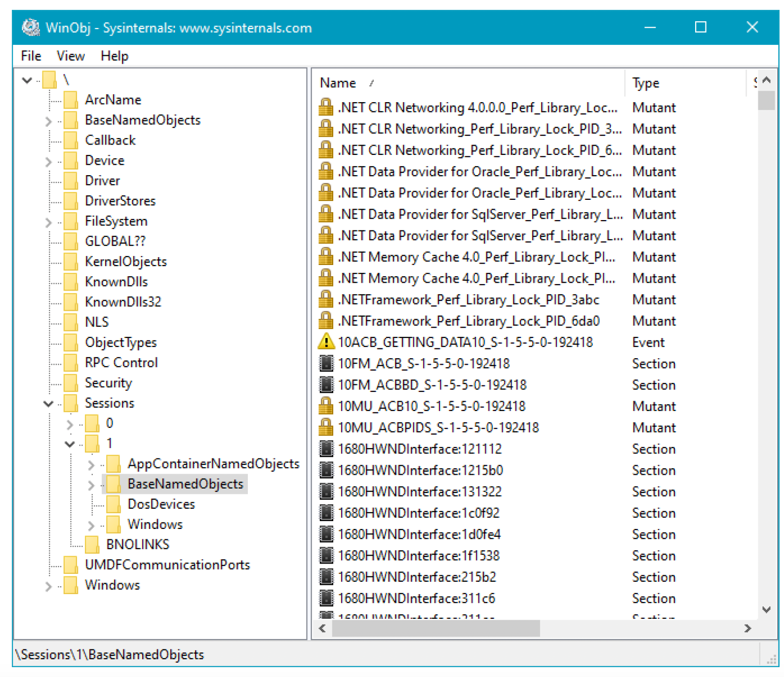The height and width of the screenshot is (677, 784).
Task: Collapse the root backslash node
Action: tap(27, 80)
